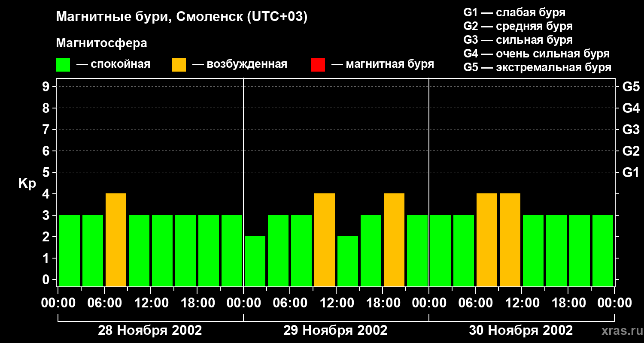This screenshot has height=343, width=644.
Task: Click the '— спокойная' legend label
Action: pos(113,64)
